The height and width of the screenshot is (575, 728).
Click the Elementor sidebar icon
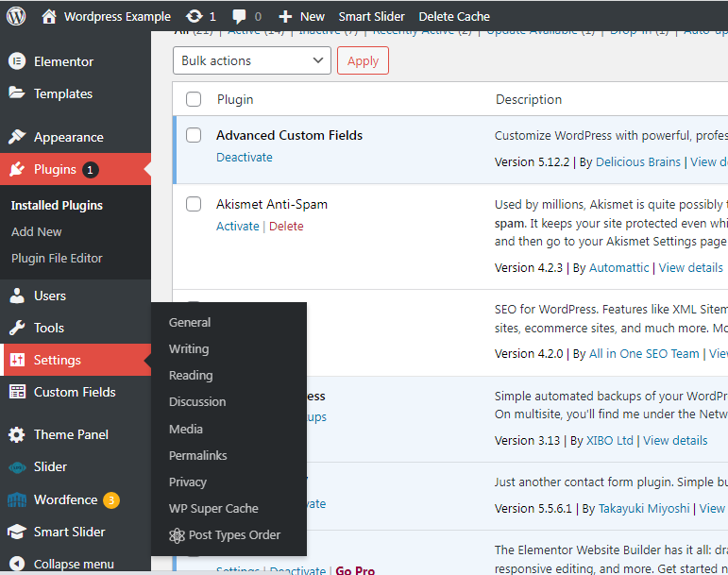17,61
